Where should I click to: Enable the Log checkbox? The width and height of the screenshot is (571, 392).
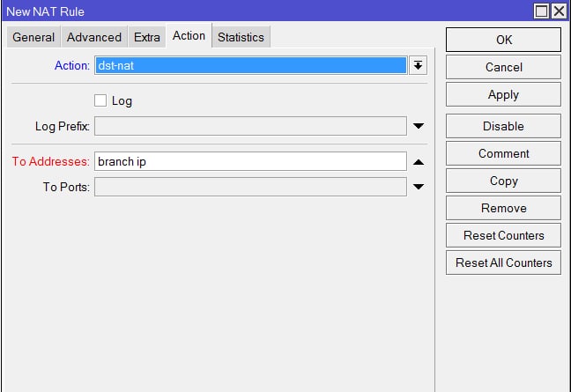tap(100, 100)
